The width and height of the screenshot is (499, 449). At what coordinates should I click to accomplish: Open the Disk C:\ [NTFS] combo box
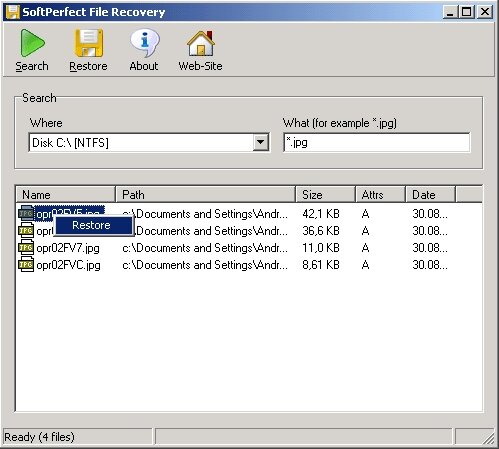[149, 142]
